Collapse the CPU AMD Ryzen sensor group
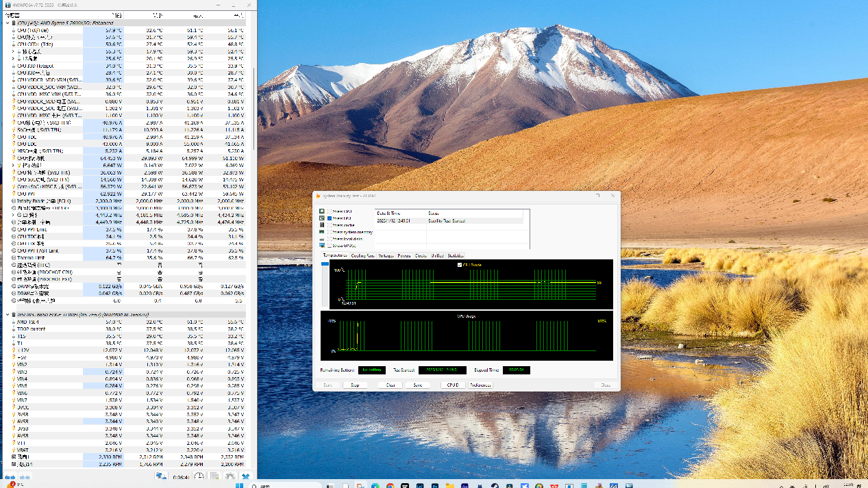This screenshot has width=868, height=488. 8,23
